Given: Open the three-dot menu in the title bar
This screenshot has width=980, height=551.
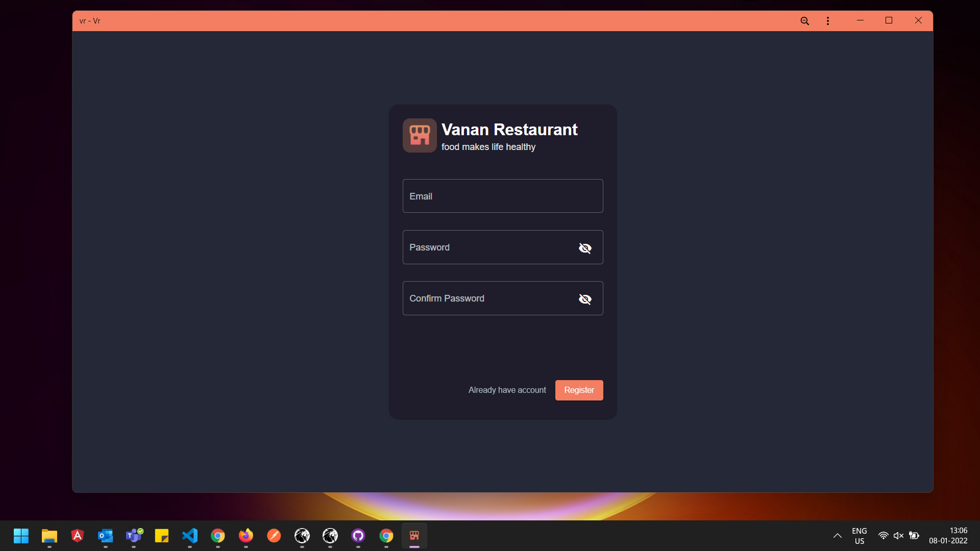Looking at the screenshot, I should pos(827,20).
